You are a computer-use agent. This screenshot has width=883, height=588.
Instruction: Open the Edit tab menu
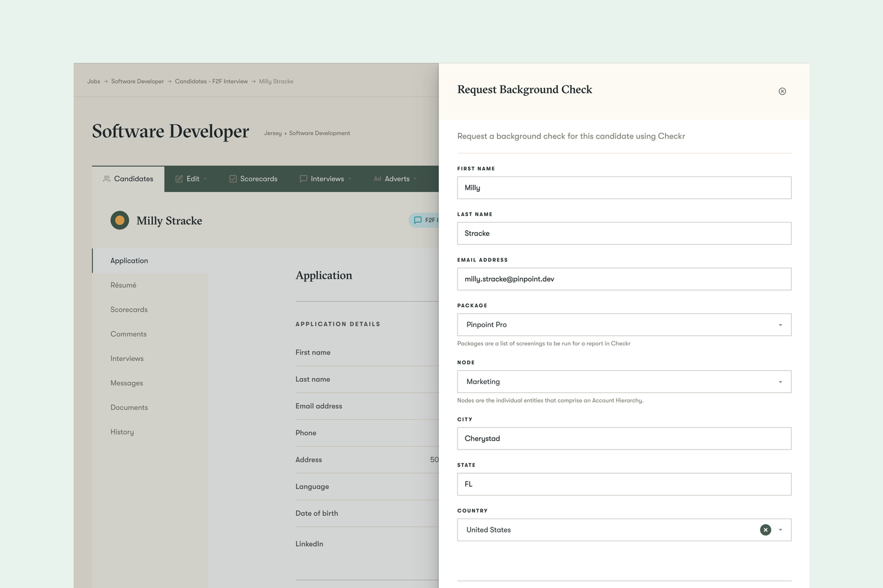tap(191, 179)
